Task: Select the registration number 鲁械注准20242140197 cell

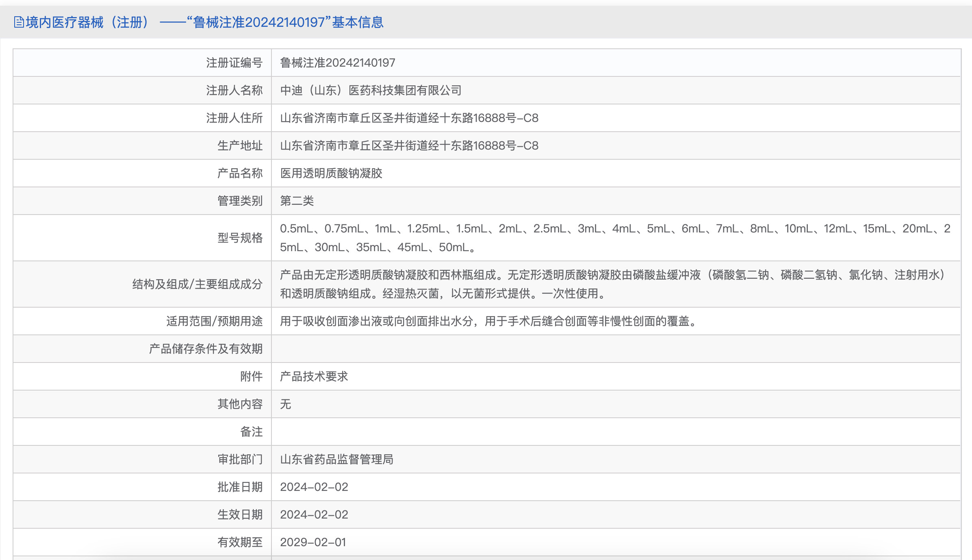Action: (337, 63)
